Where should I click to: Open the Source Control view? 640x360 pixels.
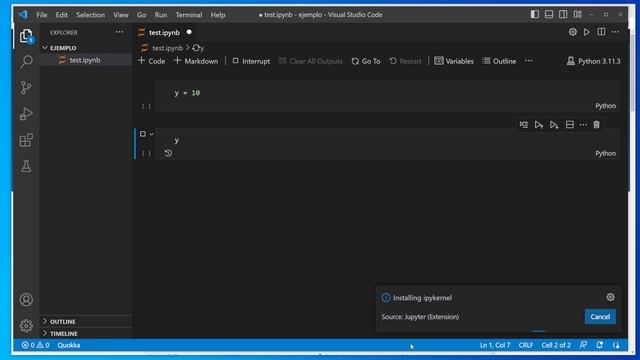click(x=26, y=88)
